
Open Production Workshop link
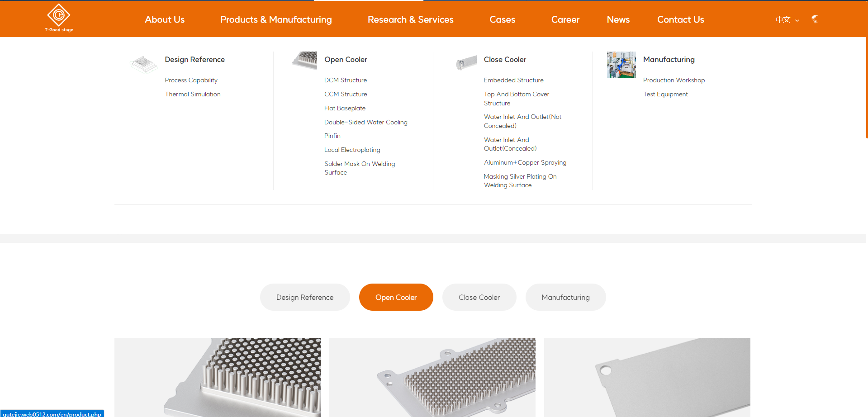pyautogui.click(x=674, y=80)
